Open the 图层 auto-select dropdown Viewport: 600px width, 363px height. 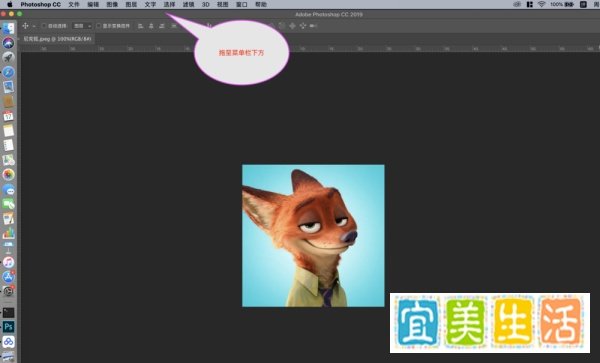[x=82, y=26]
